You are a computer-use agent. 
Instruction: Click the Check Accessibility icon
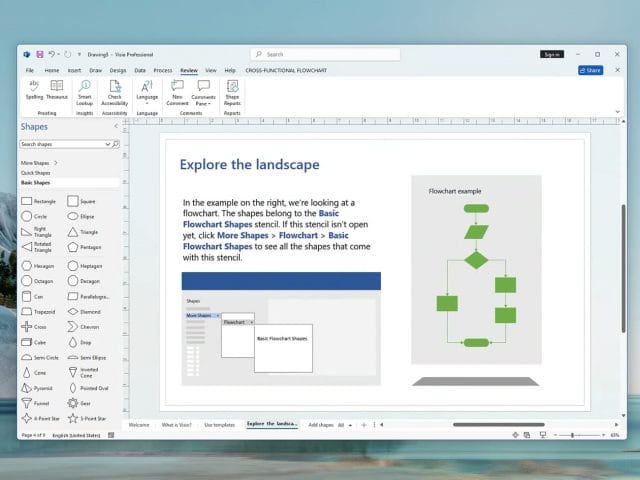click(115, 91)
